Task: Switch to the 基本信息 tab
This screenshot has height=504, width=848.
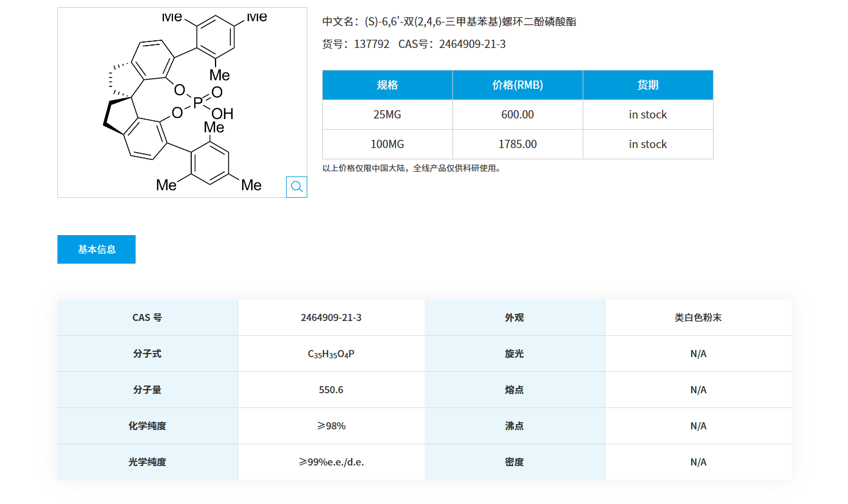Action: pyautogui.click(x=96, y=249)
